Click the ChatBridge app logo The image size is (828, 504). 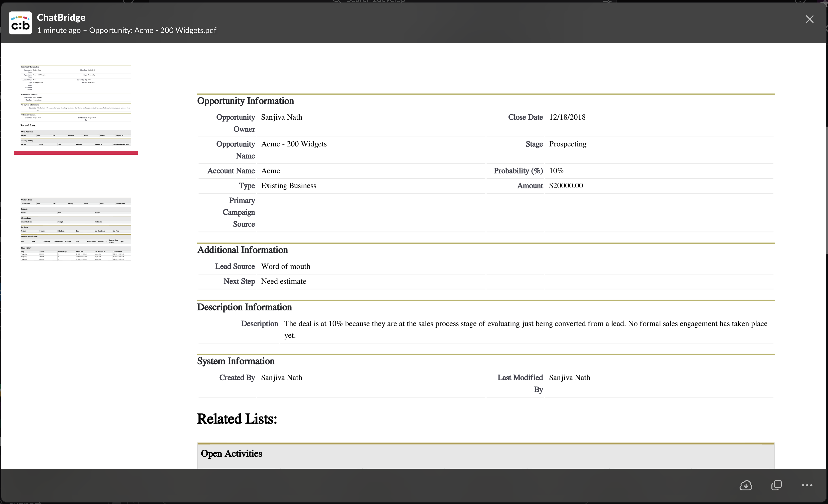click(x=20, y=23)
